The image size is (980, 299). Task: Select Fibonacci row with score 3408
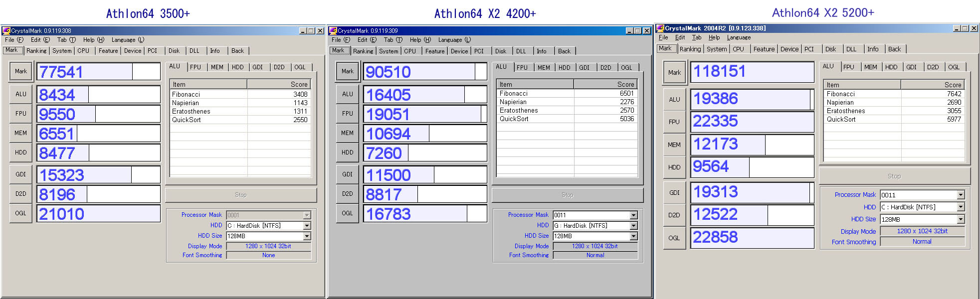pos(240,94)
